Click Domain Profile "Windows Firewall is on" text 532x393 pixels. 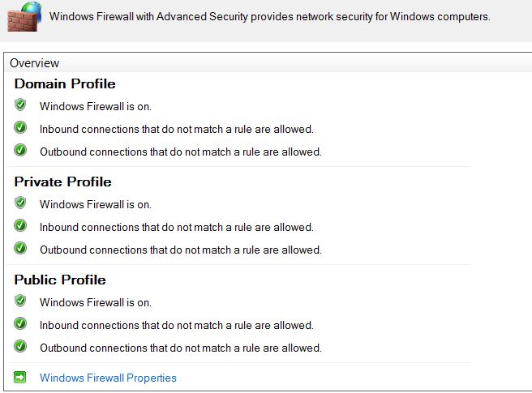point(96,106)
